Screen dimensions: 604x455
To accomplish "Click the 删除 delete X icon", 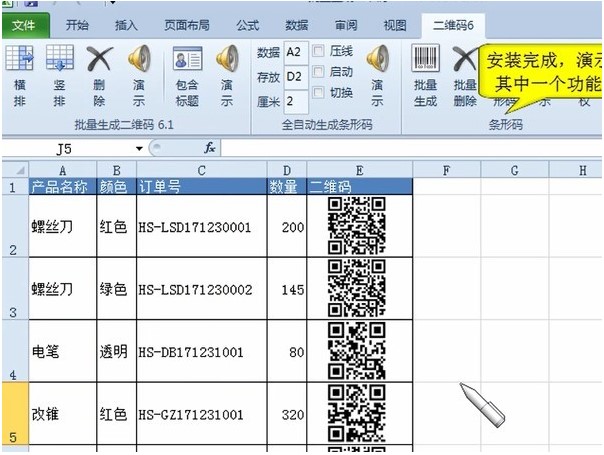I will 99,58.
